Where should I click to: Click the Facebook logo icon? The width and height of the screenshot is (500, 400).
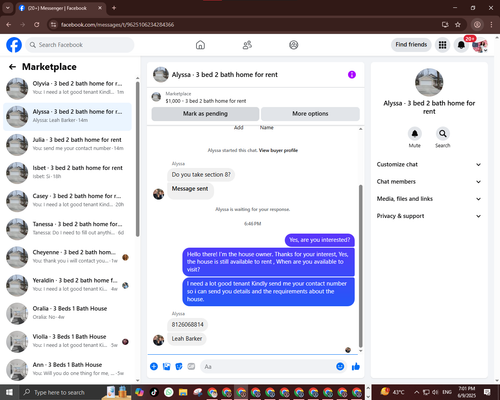click(x=14, y=45)
